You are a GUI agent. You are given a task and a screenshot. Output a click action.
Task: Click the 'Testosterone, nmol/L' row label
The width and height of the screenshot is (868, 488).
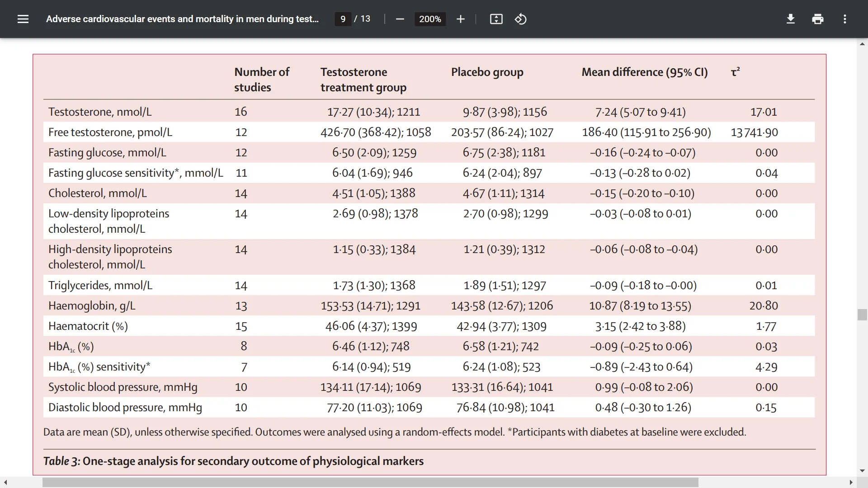pos(100,112)
